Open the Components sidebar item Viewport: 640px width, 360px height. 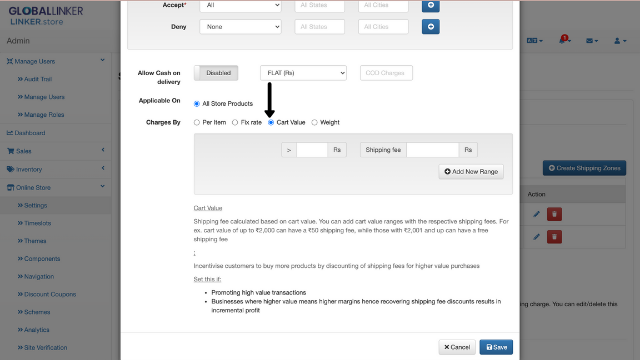point(39,259)
